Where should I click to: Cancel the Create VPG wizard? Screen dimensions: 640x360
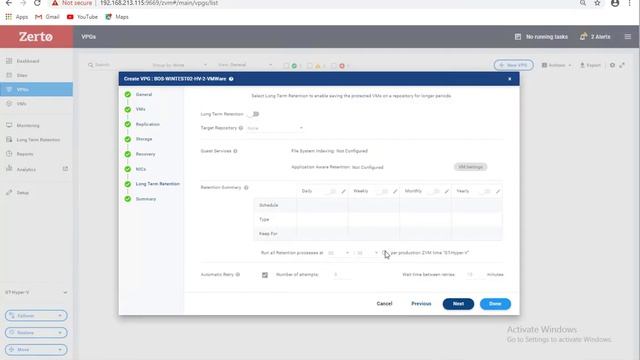pyautogui.click(x=384, y=304)
